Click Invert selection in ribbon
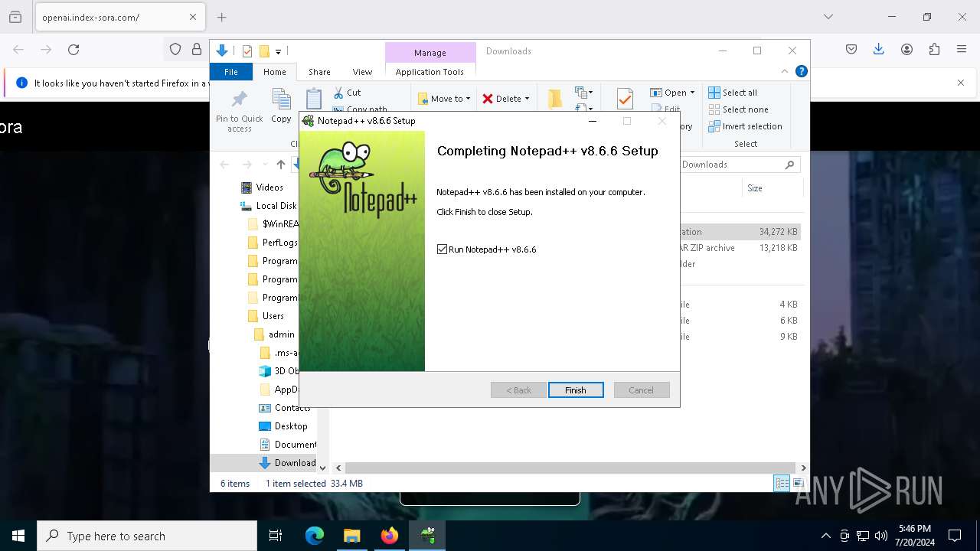This screenshot has width=980, height=551. (745, 126)
